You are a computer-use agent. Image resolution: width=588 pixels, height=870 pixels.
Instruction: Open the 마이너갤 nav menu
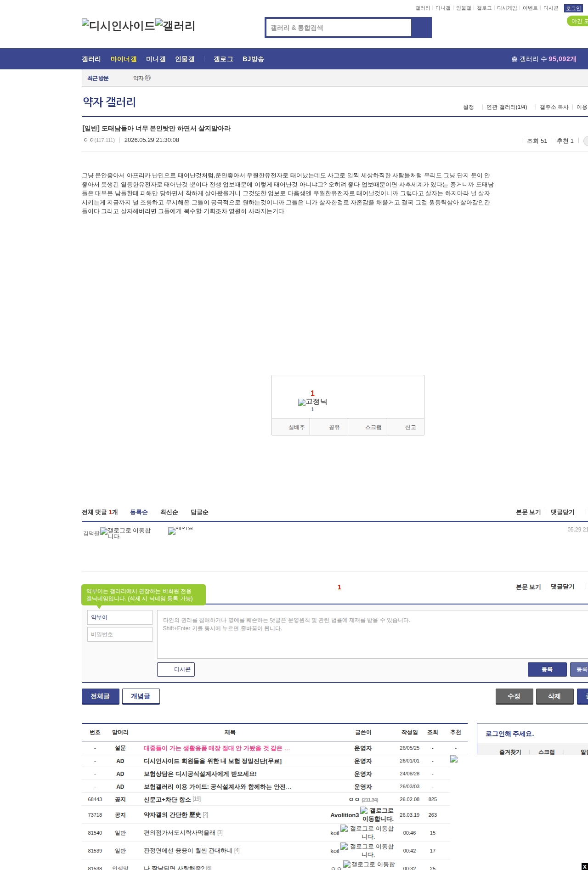(124, 59)
